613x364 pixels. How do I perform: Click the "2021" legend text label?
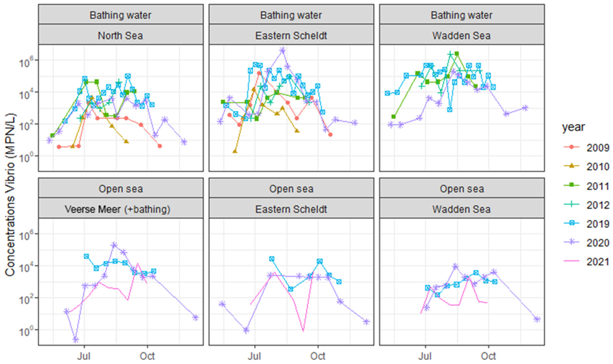(x=598, y=262)
